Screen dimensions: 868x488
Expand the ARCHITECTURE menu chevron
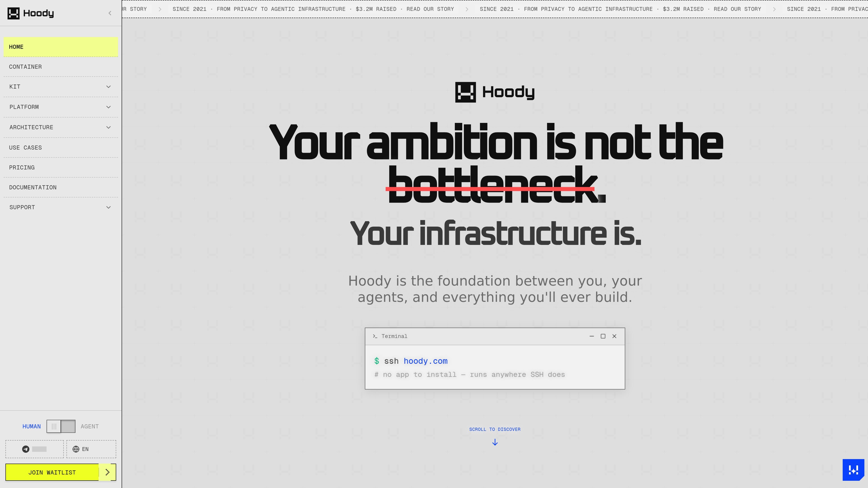(108, 127)
